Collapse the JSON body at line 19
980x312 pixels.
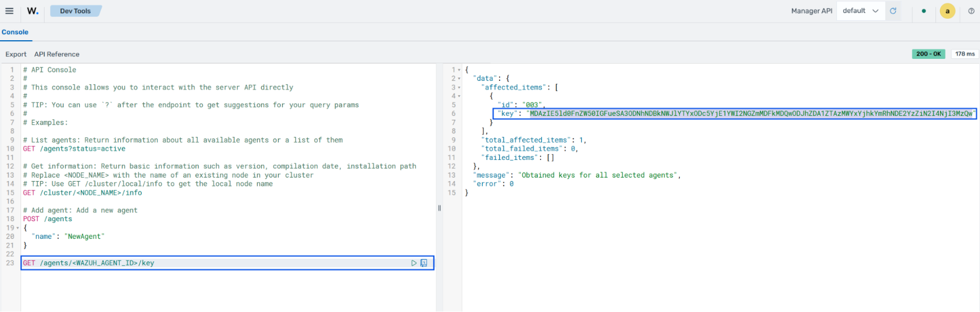[18, 228]
